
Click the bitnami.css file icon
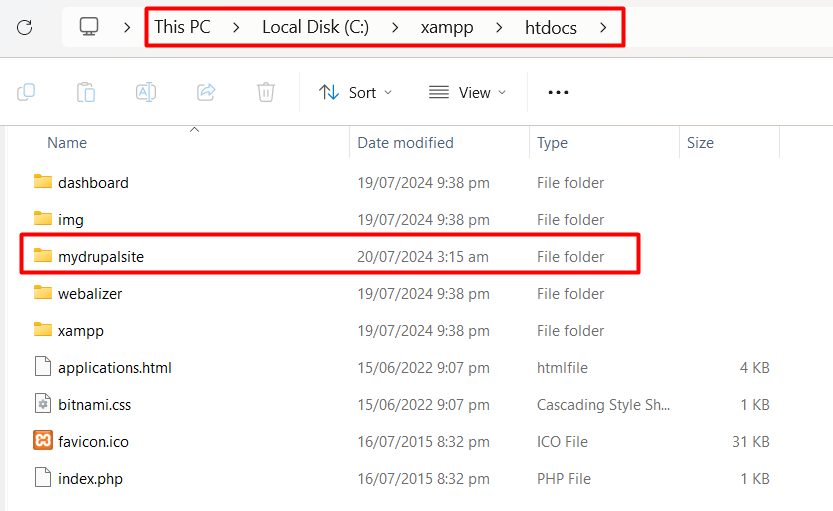43,404
